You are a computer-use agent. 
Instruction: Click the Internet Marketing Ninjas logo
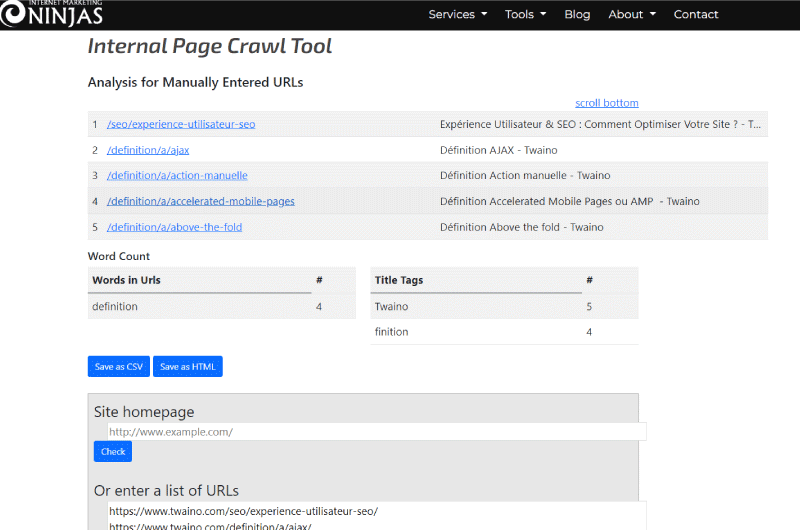52,13
